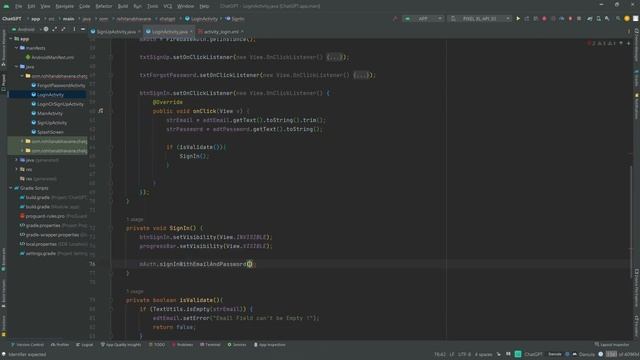Open the run configuration APP dropdown
Viewport: 640px width, 360px height.
click(423, 19)
